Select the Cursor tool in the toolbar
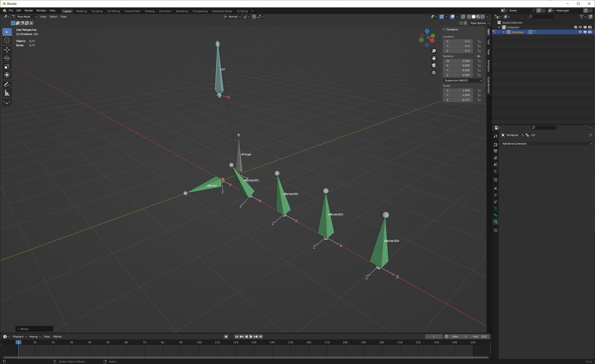595x364 pixels. click(x=7, y=40)
